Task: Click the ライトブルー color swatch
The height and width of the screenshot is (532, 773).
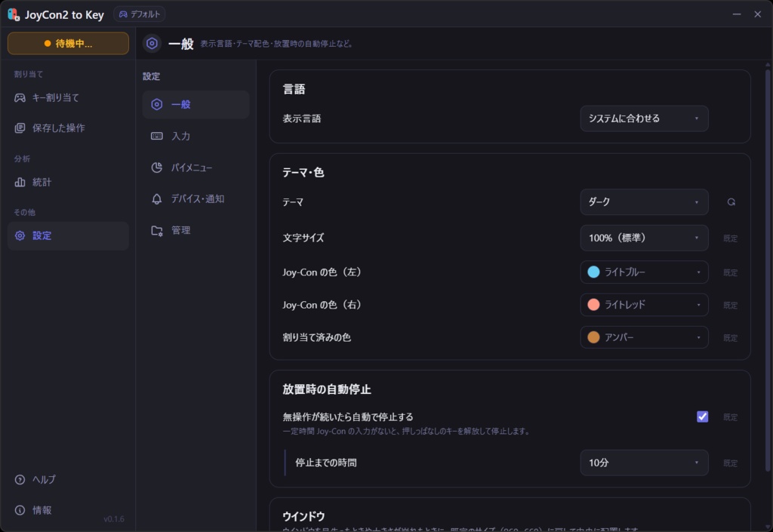Action: tap(593, 272)
